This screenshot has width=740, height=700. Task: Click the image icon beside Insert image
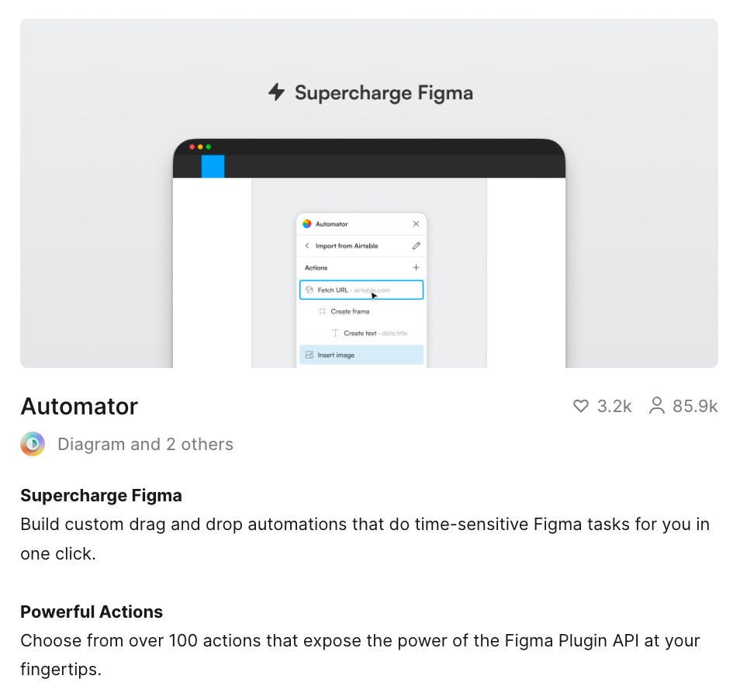pos(309,355)
